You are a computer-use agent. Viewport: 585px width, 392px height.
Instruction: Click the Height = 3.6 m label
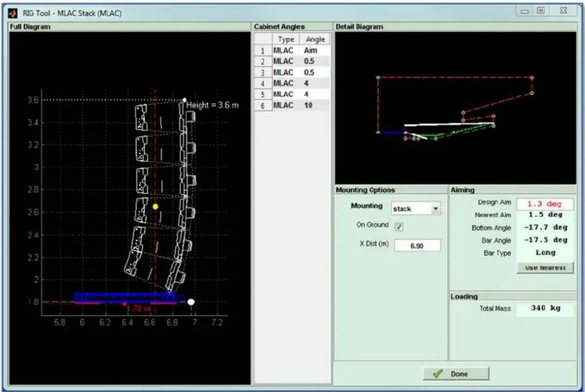(x=212, y=106)
